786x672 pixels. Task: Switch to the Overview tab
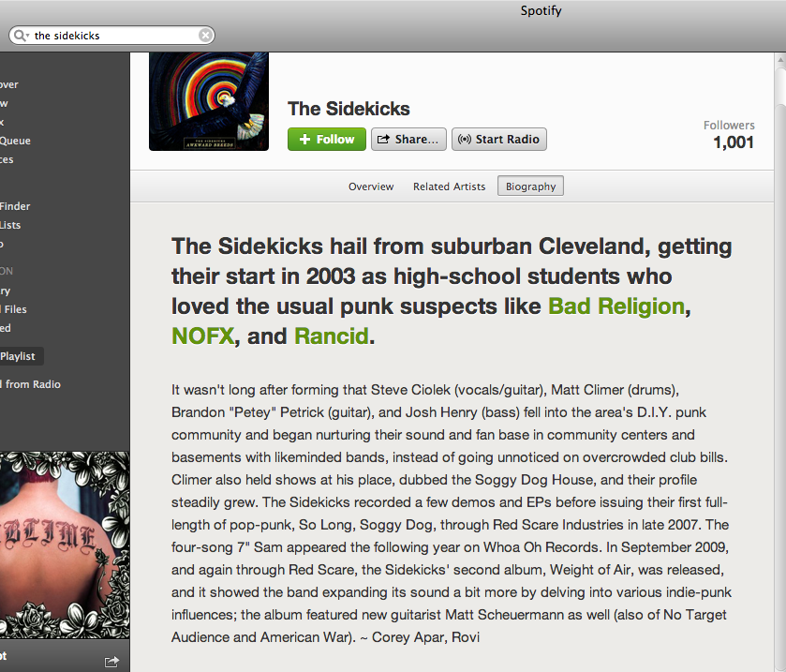click(371, 187)
